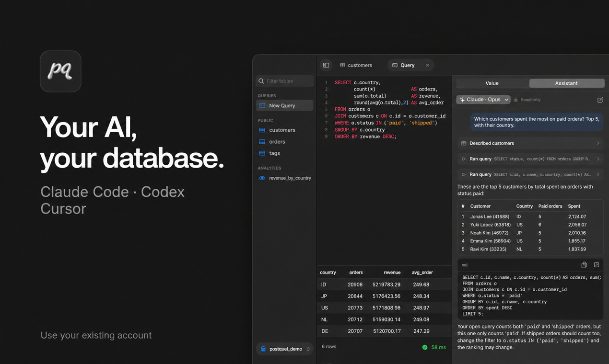609x364 pixels.
Task: Click the avg_order column header
Action: [422, 273]
